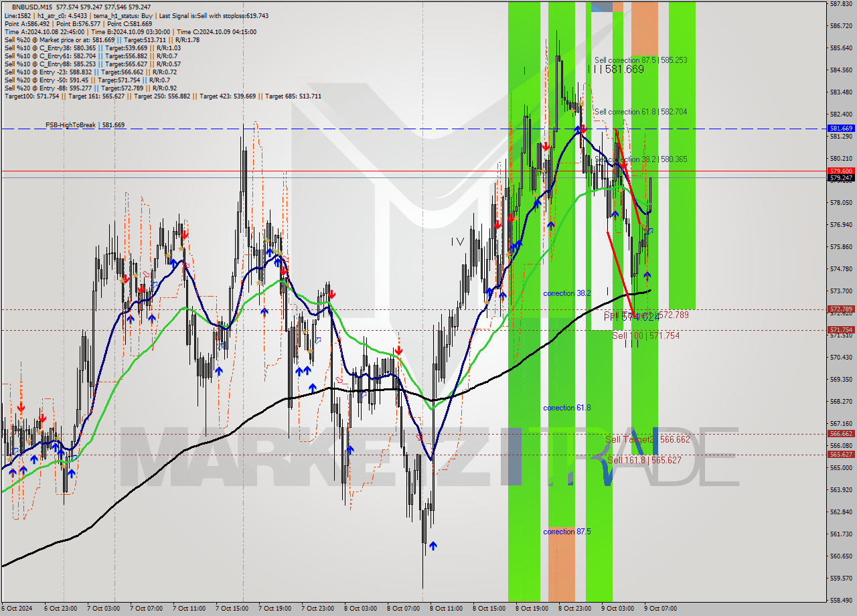Click the '8 Oct 03:00' time axis label
Image resolution: width=857 pixels, height=616 pixels.
click(360, 609)
